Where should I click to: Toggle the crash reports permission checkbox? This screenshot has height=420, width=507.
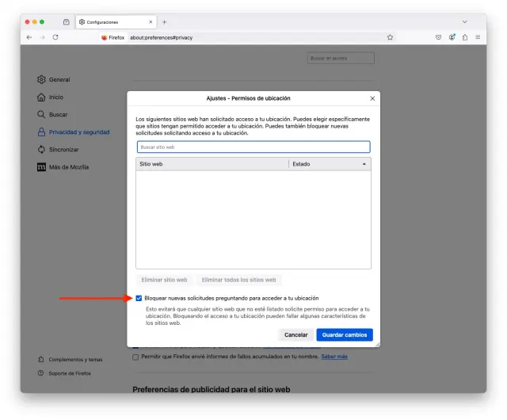click(x=135, y=357)
